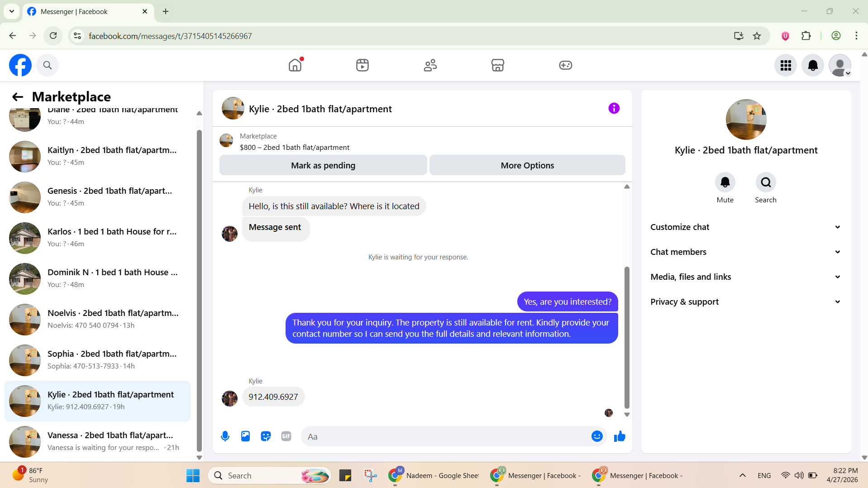Open Facebook notifications bell
This screenshot has height=488, width=868.
click(813, 65)
